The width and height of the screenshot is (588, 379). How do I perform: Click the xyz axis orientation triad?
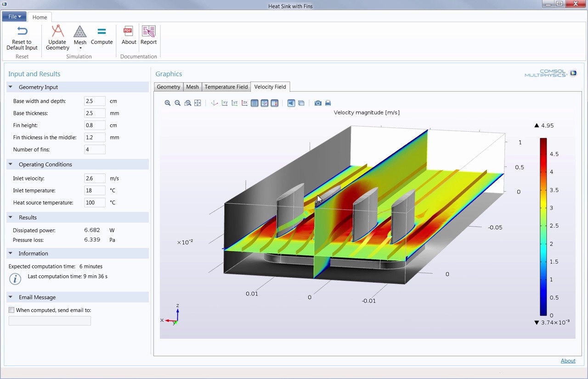171,315
